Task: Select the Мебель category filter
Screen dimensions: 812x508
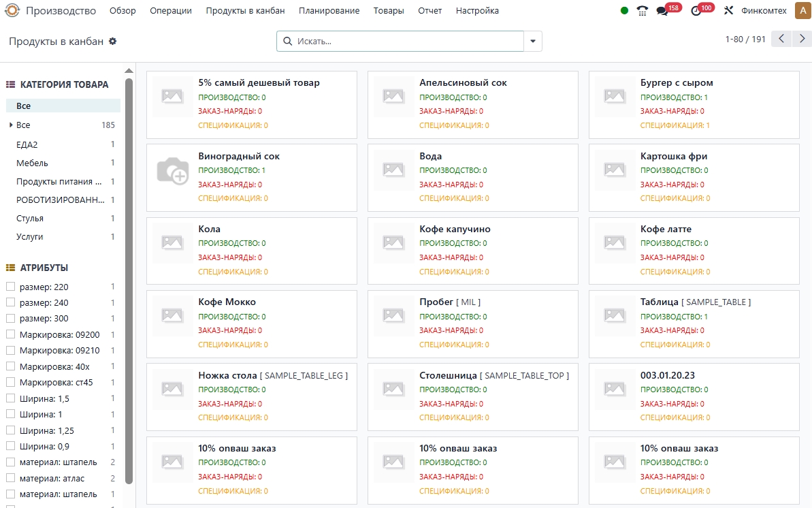Action: 32,163
